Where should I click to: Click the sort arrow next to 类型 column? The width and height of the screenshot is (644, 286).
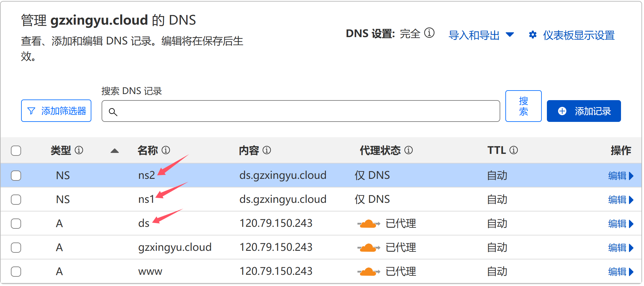coord(115,151)
